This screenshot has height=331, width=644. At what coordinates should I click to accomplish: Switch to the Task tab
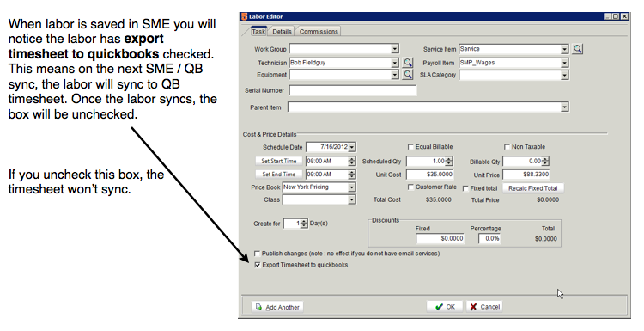(258, 31)
